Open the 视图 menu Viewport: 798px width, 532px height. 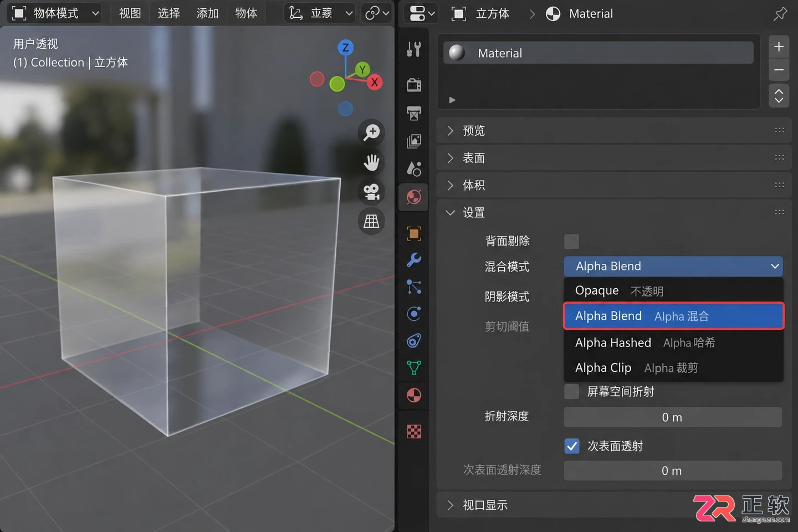[130, 13]
